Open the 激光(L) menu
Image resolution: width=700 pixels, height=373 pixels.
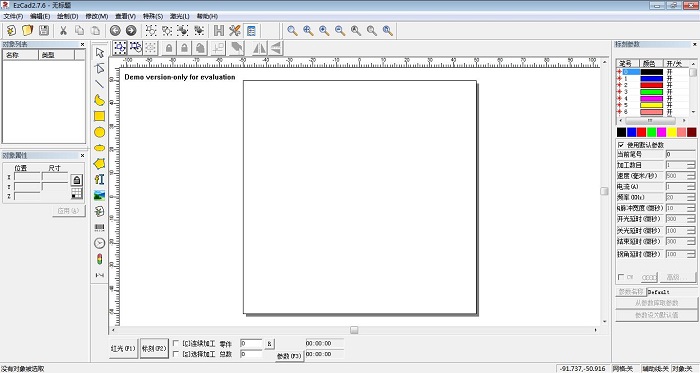click(179, 16)
